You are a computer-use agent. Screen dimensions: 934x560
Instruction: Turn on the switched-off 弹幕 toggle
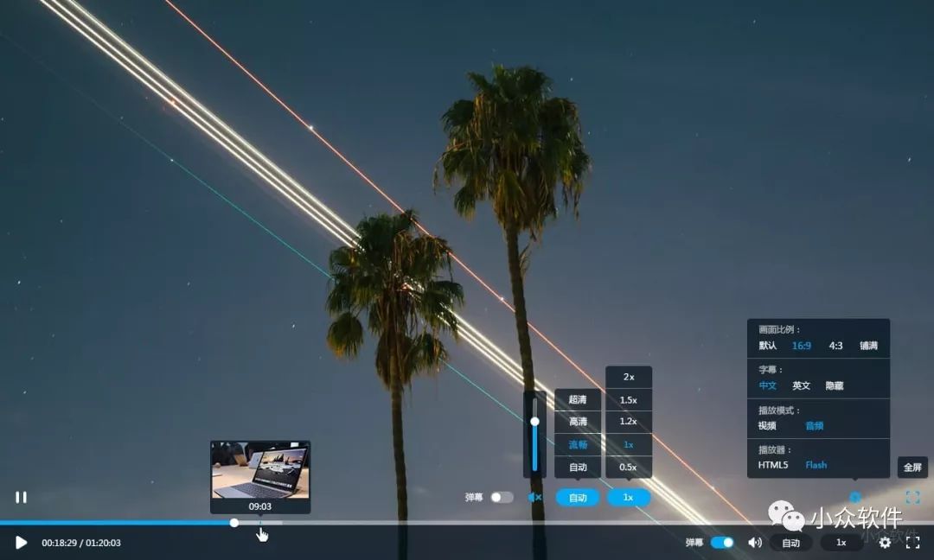point(502,497)
